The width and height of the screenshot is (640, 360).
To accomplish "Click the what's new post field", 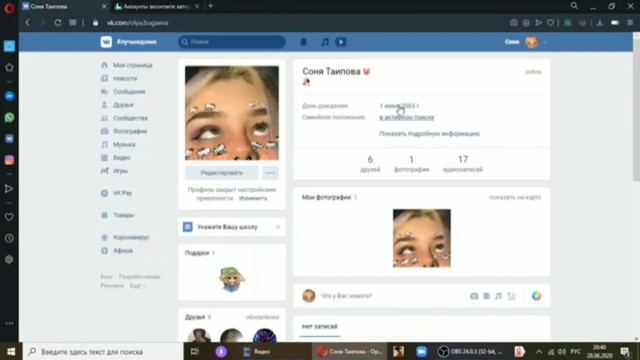I will (x=346, y=296).
